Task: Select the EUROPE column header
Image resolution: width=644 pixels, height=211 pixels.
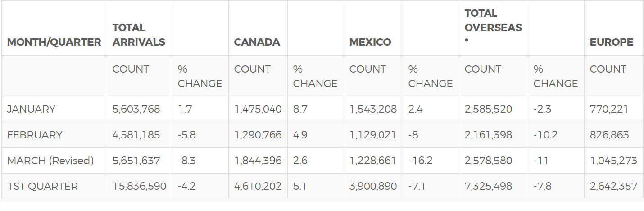Action: 612,42
